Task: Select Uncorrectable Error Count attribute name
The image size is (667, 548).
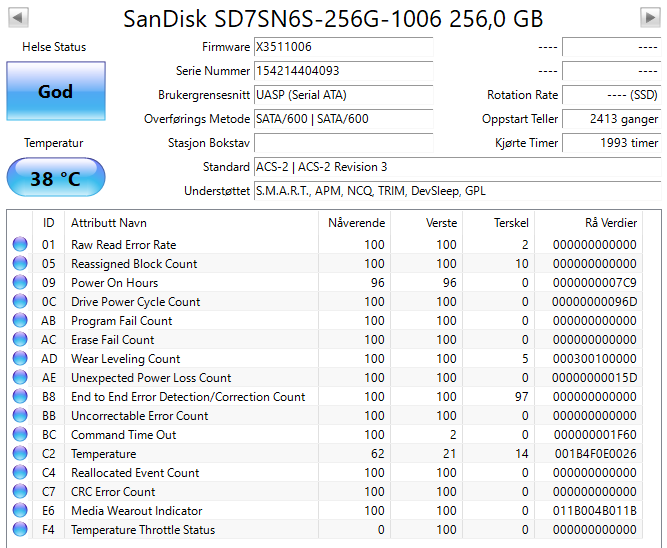Action: point(140,416)
